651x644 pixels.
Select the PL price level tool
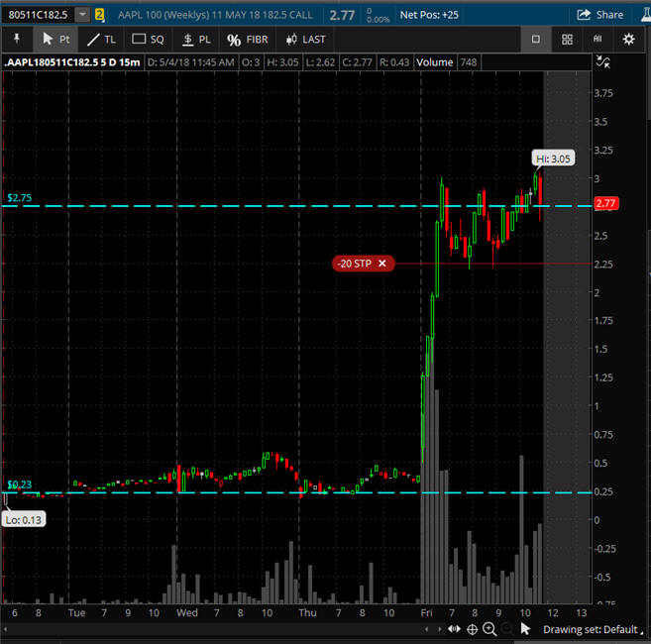[x=196, y=40]
